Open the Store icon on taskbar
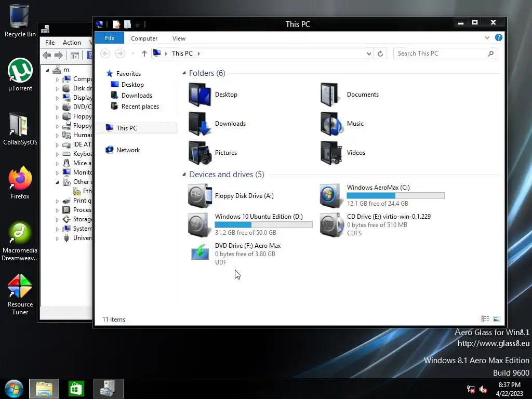The image size is (532, 399). click(x=76, y=389)
